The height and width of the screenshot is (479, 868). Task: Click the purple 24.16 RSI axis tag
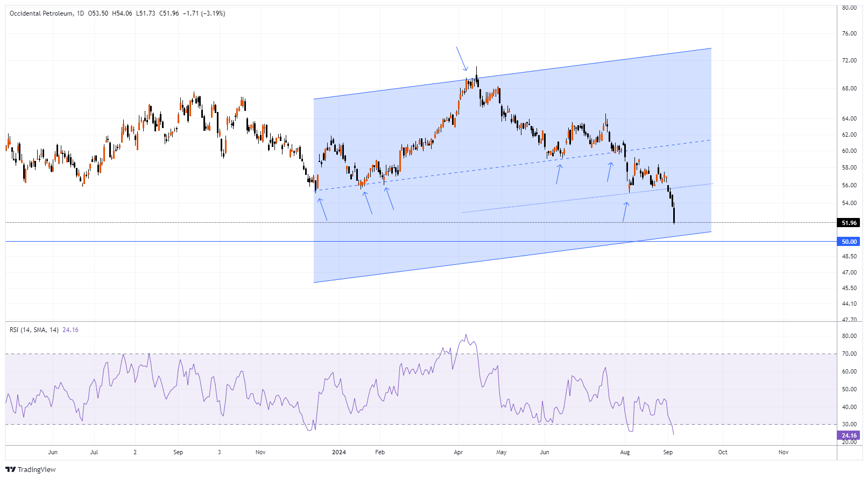pyautogui.click(x=849, y=435)
